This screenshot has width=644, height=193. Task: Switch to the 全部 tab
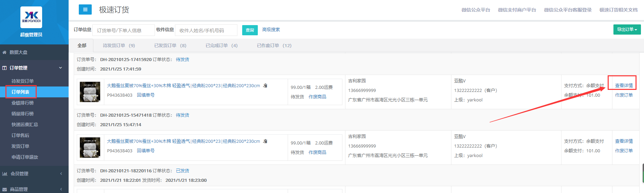[x=82, y=45]
